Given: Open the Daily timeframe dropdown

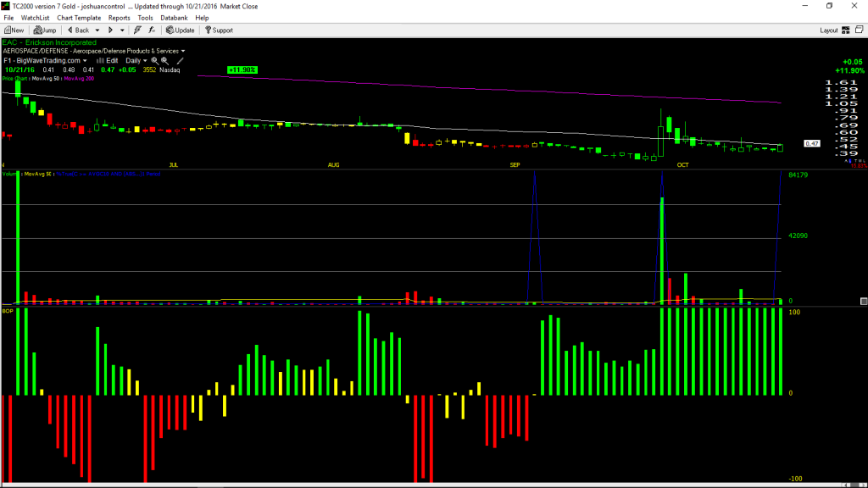Looking at the screenshot, I should [145, 61].
